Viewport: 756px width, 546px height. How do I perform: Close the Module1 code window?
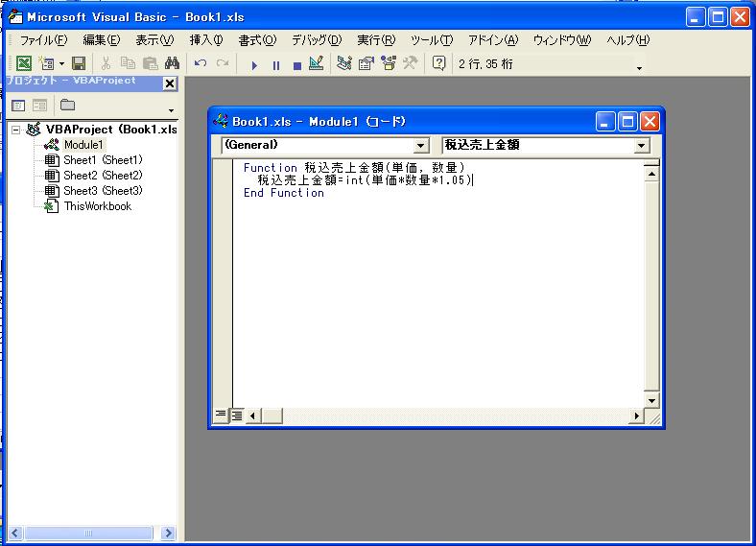[x=650, y=122]
